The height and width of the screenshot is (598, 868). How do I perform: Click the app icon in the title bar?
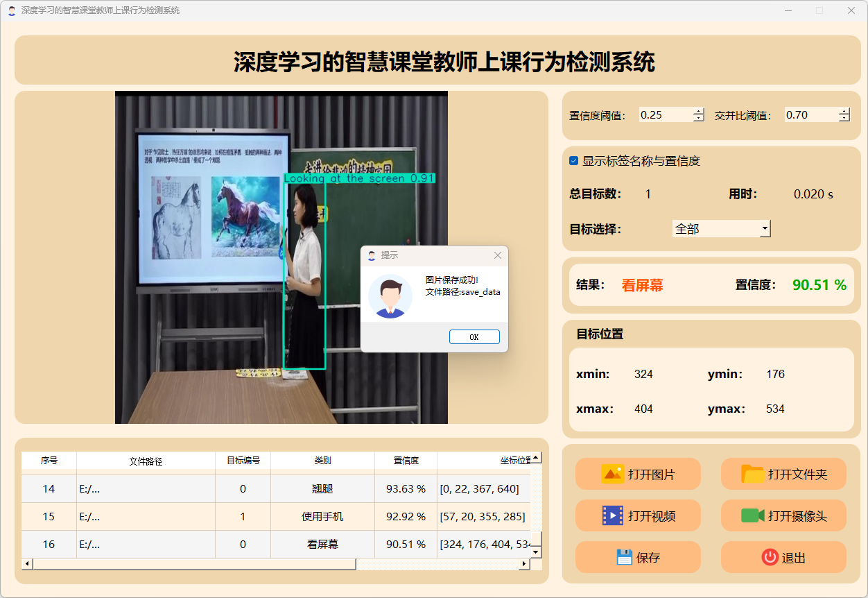click(x=11, y=10)
